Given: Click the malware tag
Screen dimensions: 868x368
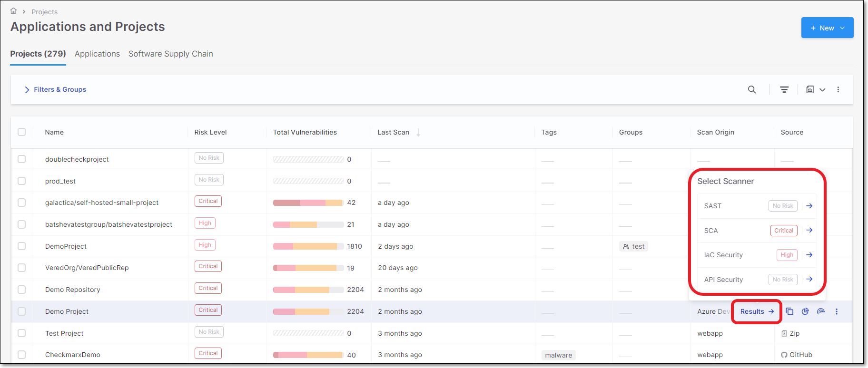Looking at the screenshot, I should point(559,355).
